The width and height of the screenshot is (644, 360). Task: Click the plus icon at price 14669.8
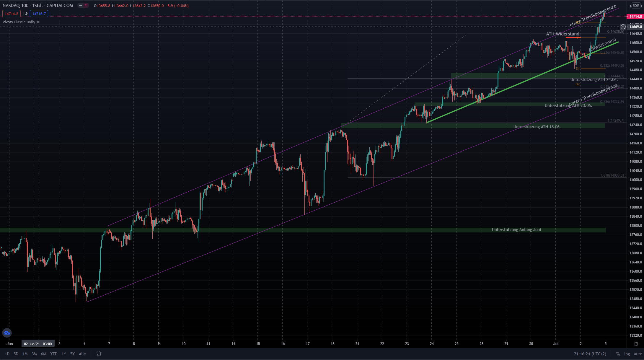[623, 27]
